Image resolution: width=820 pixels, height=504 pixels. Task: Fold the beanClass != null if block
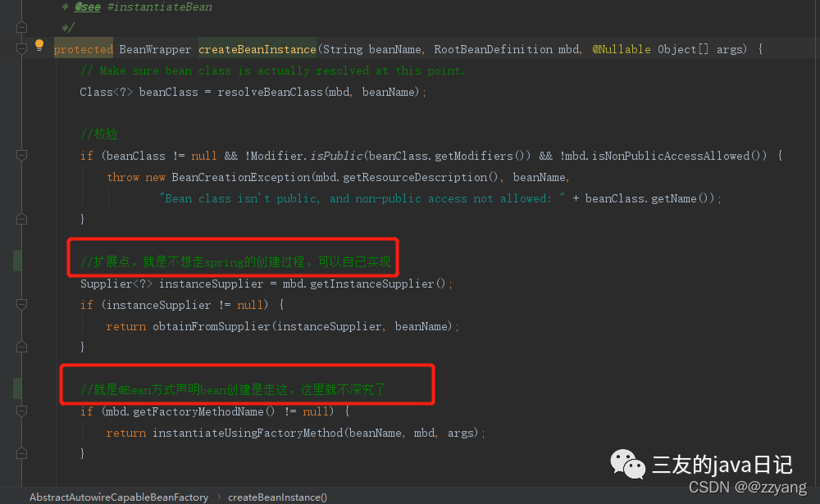(x=21, y=155)
